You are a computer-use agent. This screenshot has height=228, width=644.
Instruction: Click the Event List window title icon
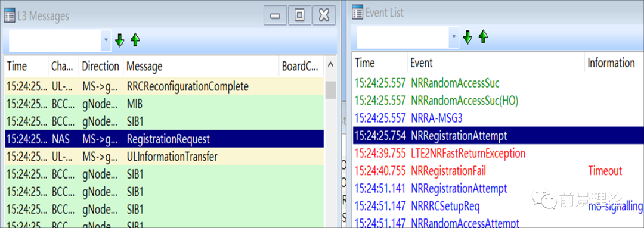point(357,13)
